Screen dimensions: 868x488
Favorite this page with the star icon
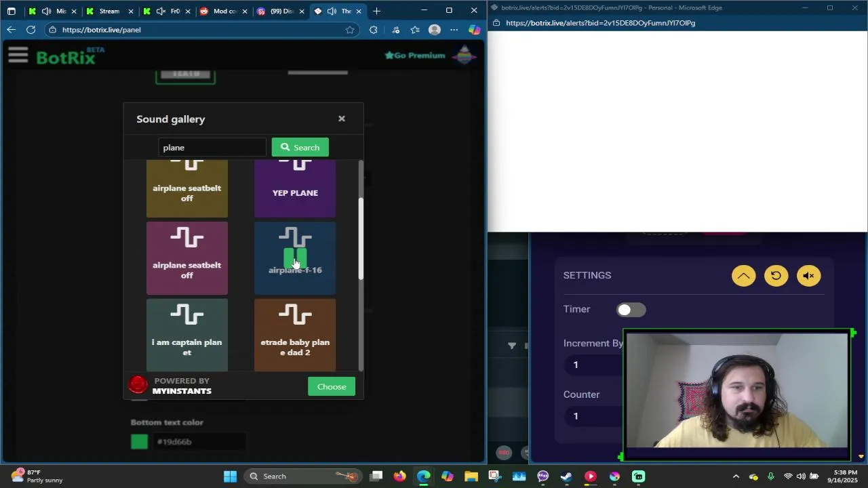coord(350,30)
